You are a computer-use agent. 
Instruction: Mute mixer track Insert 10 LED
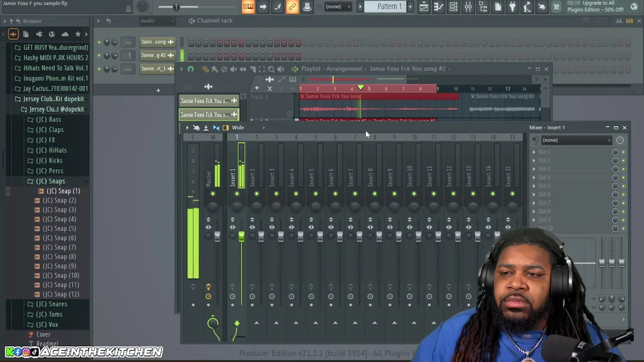pyautogui.click(x=414, y=194)
